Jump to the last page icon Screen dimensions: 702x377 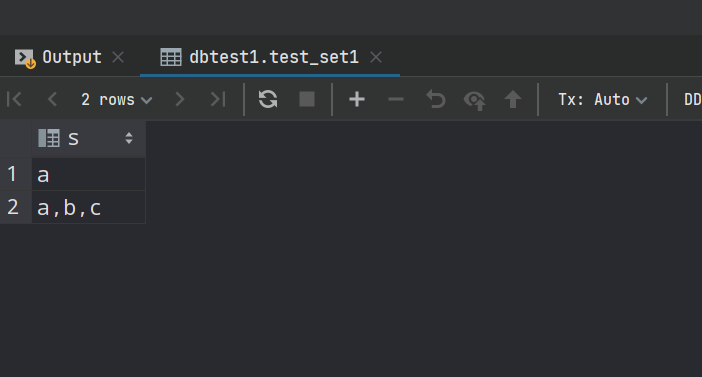[x=218, y=99]
